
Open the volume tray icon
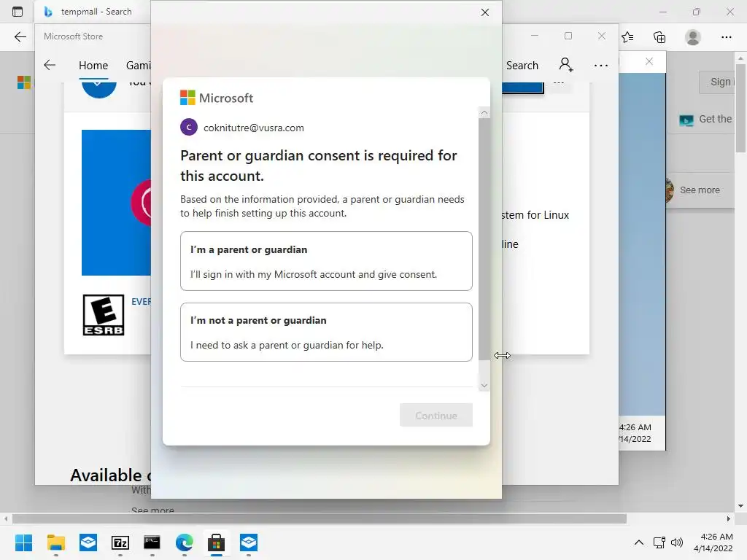pyautogui.click(x=676, y=542)
